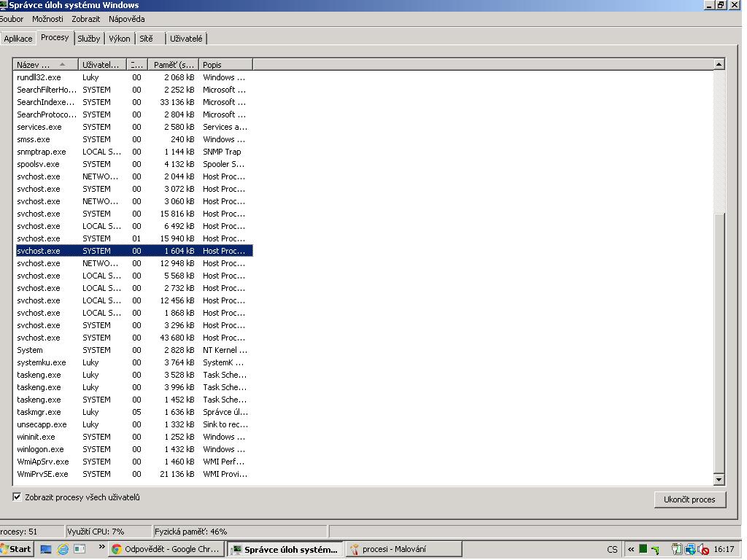Launch Internet Explorer from quick launch
The height and width of the screenshot is (560, 747).
(63, 549)
